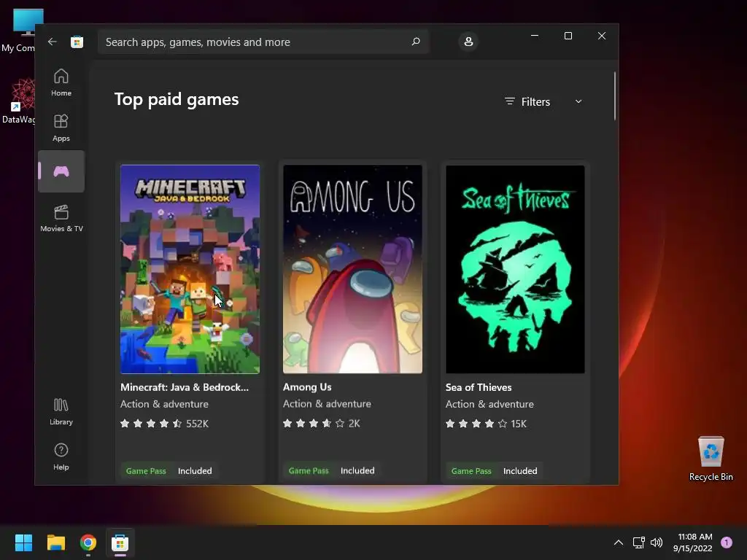Open Sea of Thieves cover art

coord(515,269)
